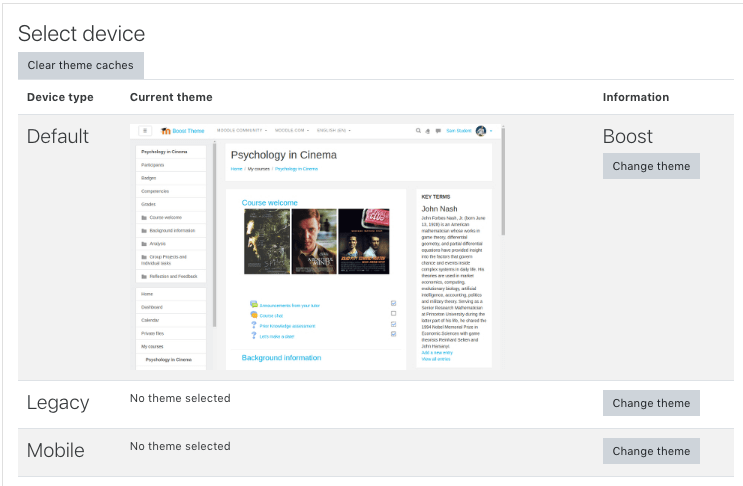Toggle completion checkbox for Announcements from your tutor
Image resolution: width=743 pixels, height=486 pixels.
tap(393, 304)
